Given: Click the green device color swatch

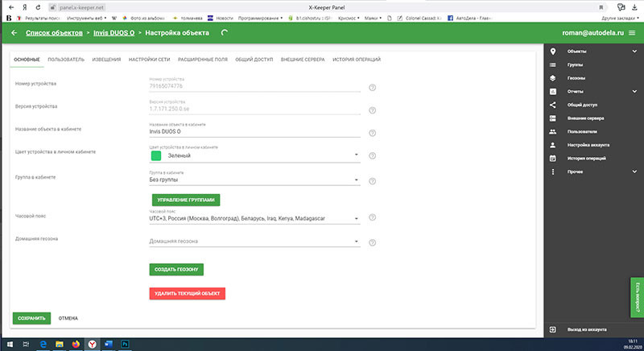Looking at the screenshot, I should pos(156,155).
